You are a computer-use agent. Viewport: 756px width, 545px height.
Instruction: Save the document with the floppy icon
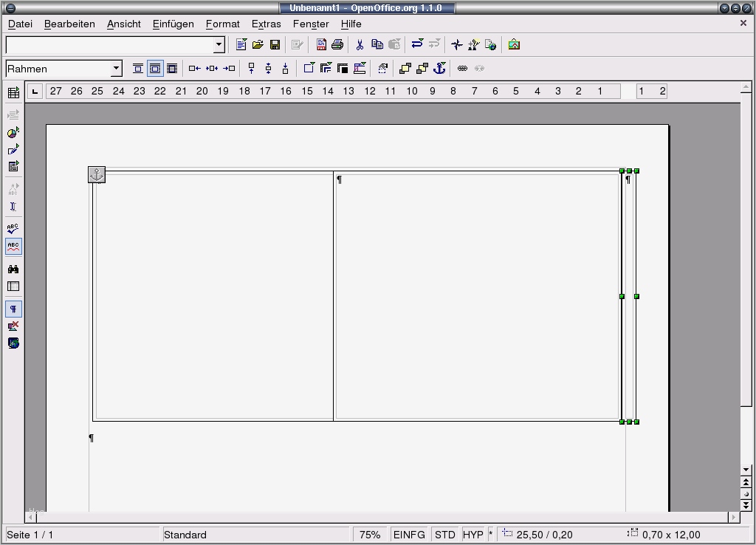pos(275,45)
